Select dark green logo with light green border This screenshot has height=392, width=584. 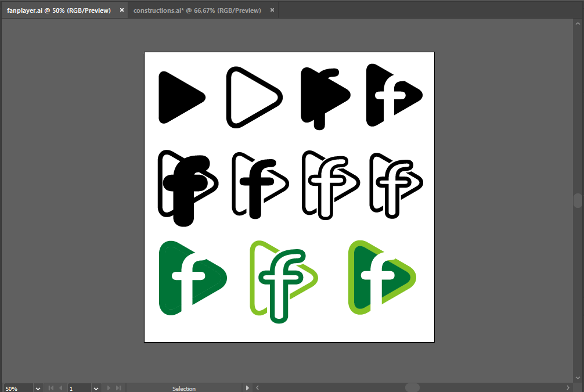click(x=382, y=278)
